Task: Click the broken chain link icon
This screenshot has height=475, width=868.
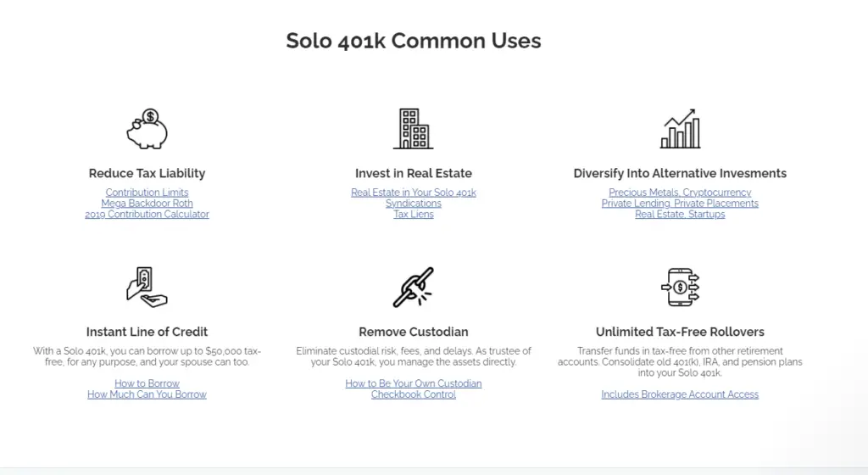Action: point(414,288)
